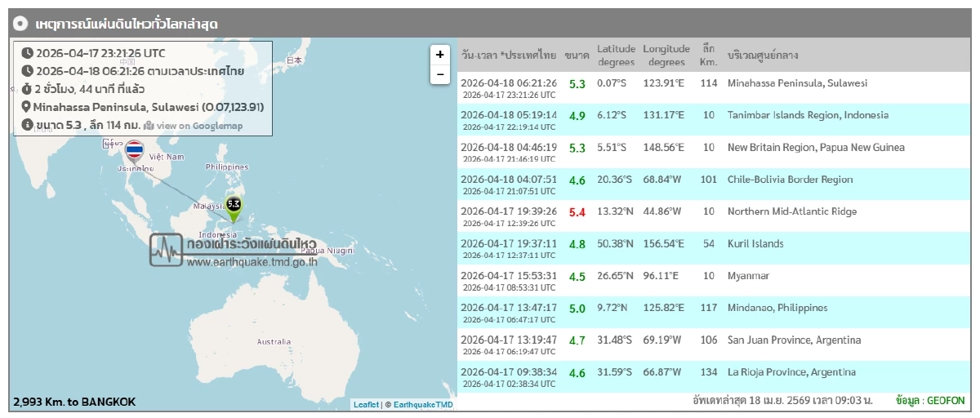Image resolution: width=980 pixels, height=418 pixels.
Task: Click the location pin icon beside Minahassa Peninsula
Action: 27,107
